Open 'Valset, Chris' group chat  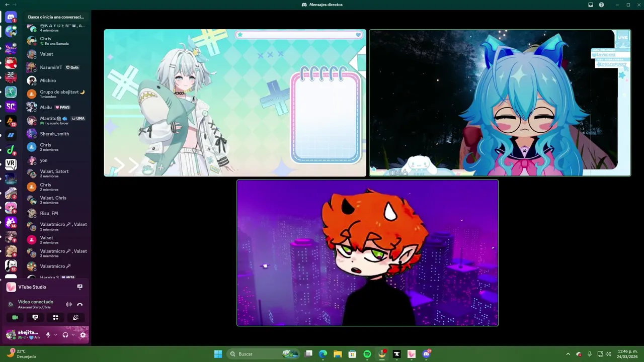[57, 200]
